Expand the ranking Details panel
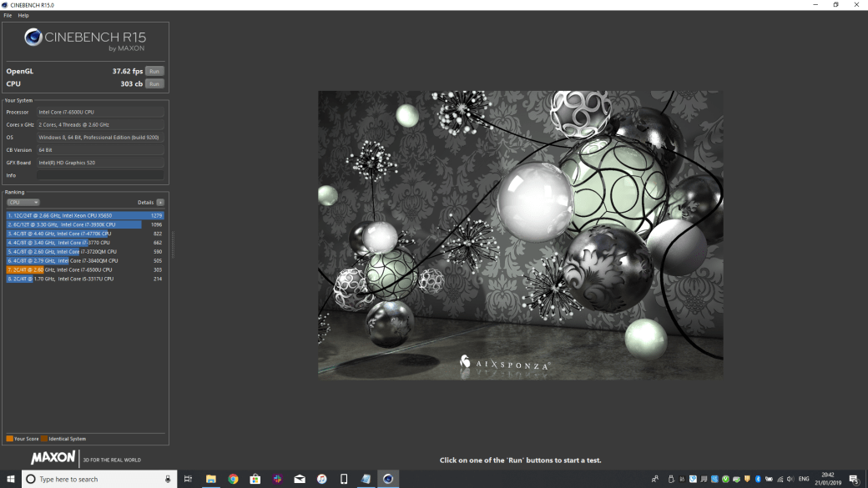The height and width of the screenshot is (488, 868). 159,202
